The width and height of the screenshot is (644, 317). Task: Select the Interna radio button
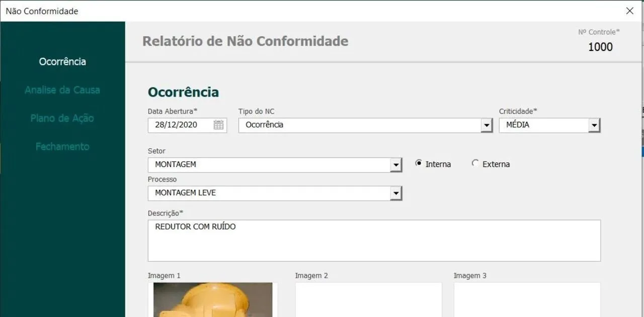[x=419, y=164]
